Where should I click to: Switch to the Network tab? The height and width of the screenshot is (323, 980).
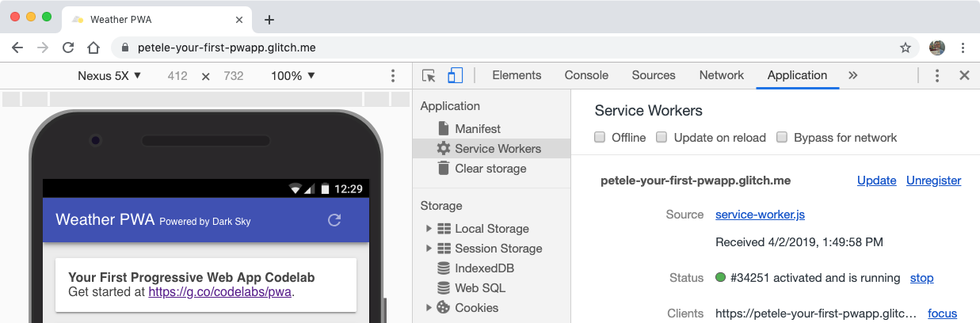click(x=721, y=75)
